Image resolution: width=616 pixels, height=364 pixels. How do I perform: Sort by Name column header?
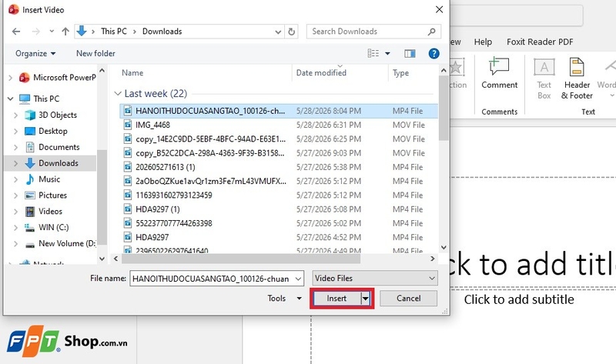coord(132,72)
